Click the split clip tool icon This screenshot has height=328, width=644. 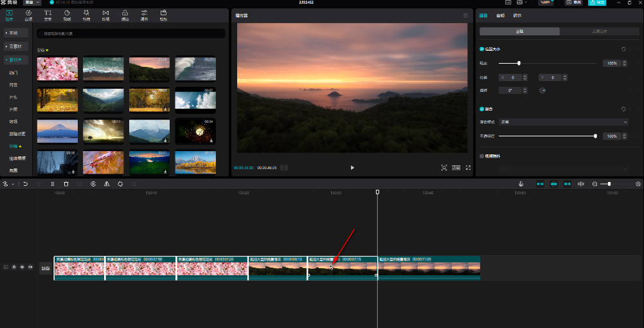coord(52,184)
